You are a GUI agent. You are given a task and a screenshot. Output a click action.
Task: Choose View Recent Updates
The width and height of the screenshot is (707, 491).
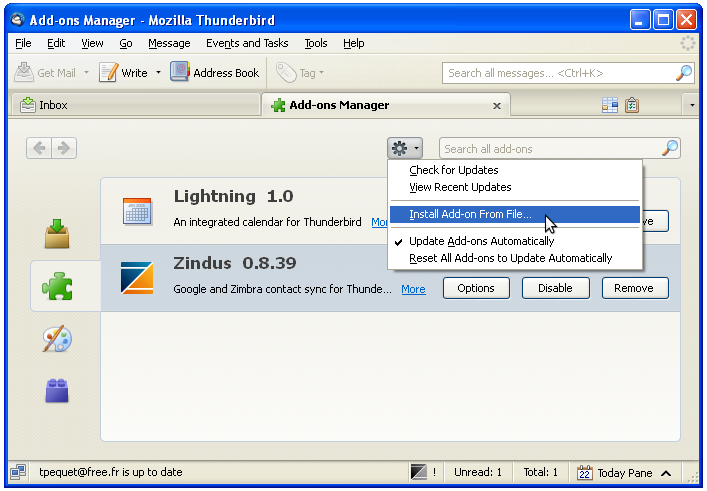pos(515,187)
